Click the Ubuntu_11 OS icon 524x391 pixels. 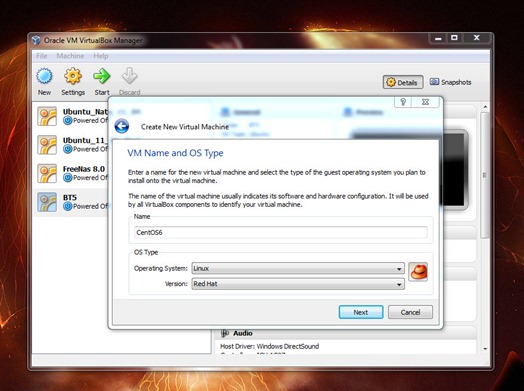click(47, 145)
